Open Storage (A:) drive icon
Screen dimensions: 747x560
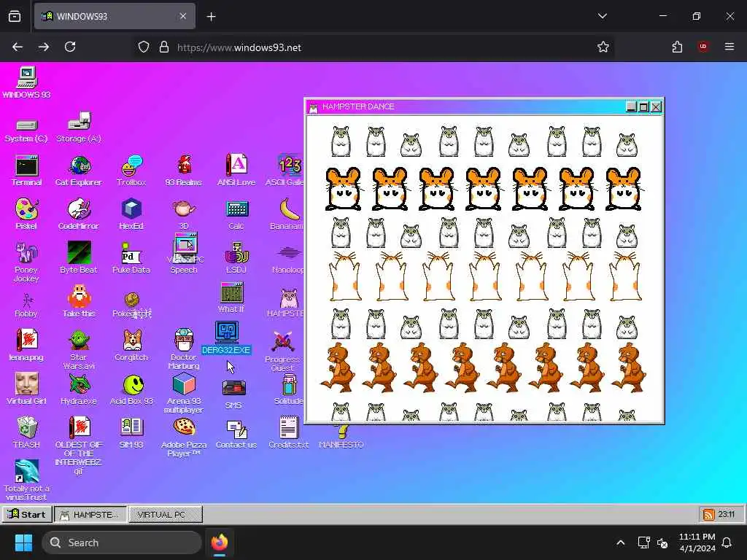coord(79,128)
